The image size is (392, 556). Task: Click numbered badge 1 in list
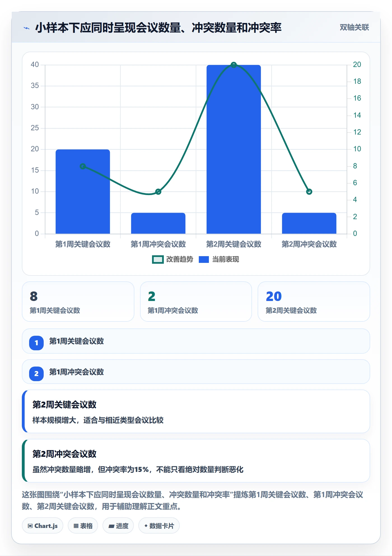coord(36,343)
